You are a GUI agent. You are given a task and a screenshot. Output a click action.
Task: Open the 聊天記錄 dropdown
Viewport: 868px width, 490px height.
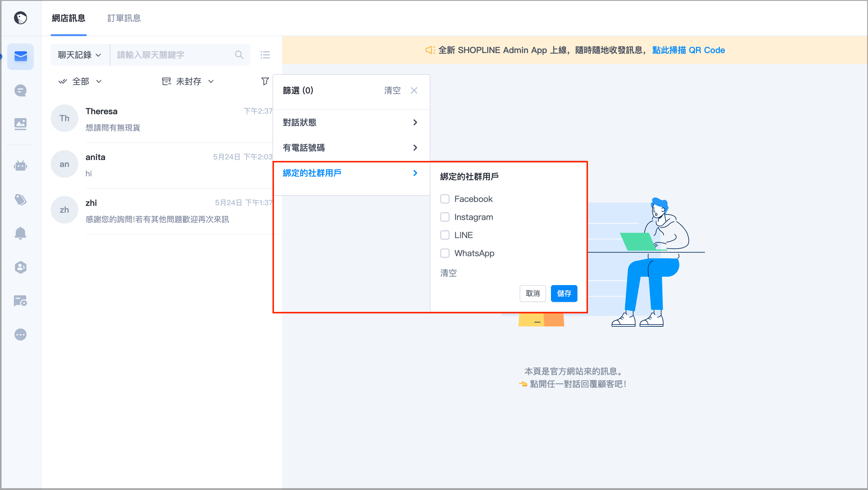80,55
